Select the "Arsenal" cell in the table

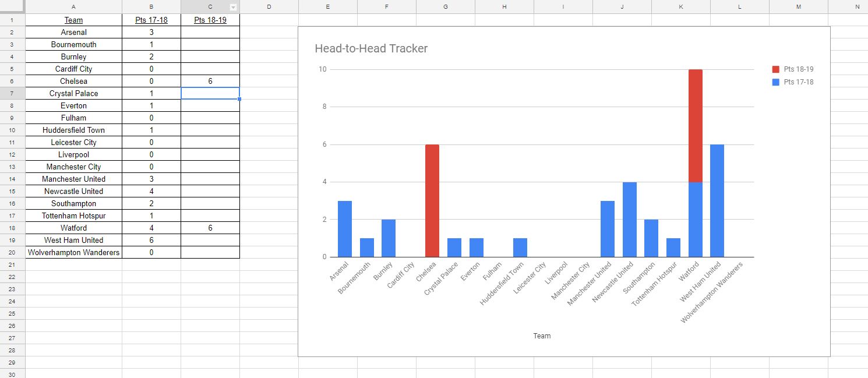(x=73, y=32)
